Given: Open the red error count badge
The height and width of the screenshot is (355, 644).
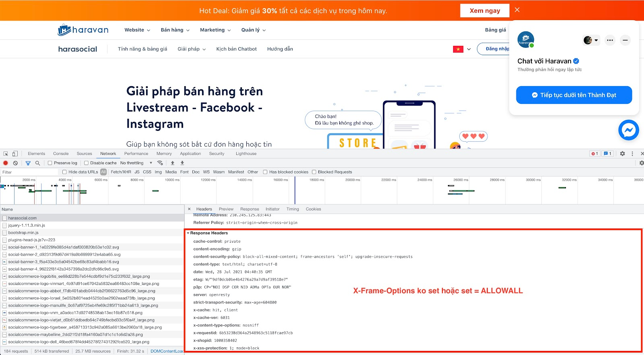Looking at the screenshot, I should click(x=594, y=154).
